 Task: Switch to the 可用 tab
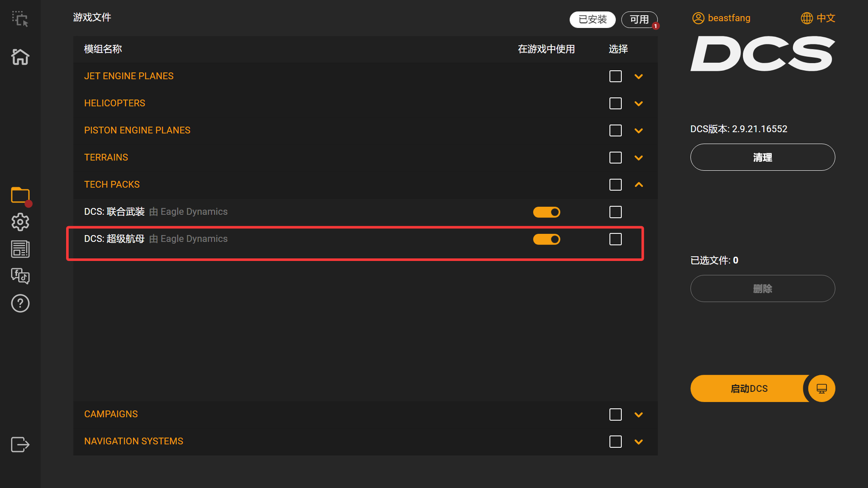pyautogui.click(x=639, y=19)
